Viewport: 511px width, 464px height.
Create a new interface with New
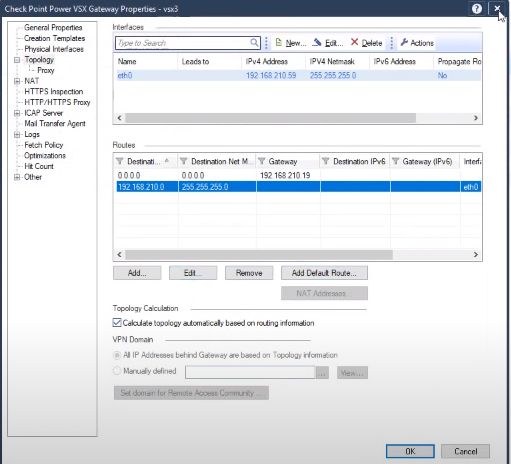[291, 43]
